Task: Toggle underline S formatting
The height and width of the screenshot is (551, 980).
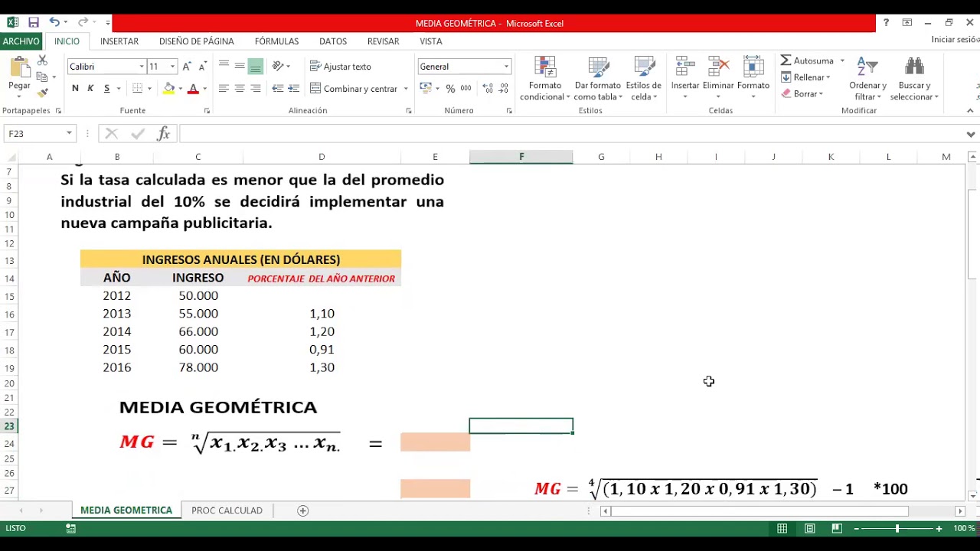Action: [x=106, y=89]
